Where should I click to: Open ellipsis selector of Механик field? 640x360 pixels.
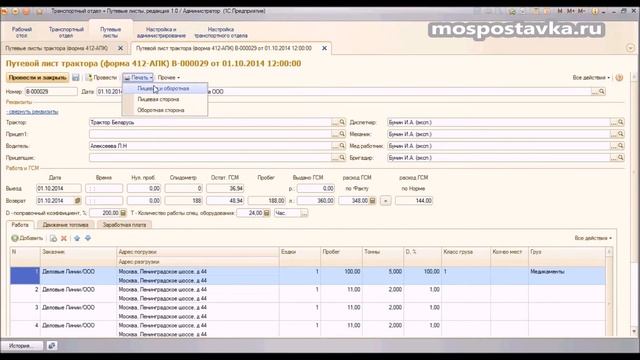click(613, 134)
